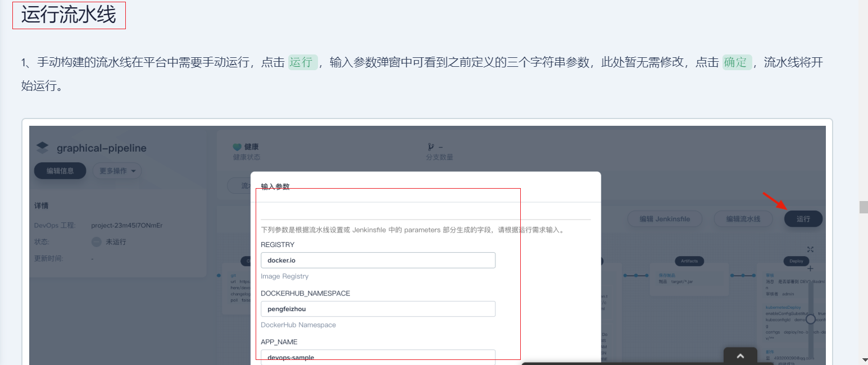Click the Artifacts stage label
The height and width of the screenshot is (365, 868).
pos(689,261)
